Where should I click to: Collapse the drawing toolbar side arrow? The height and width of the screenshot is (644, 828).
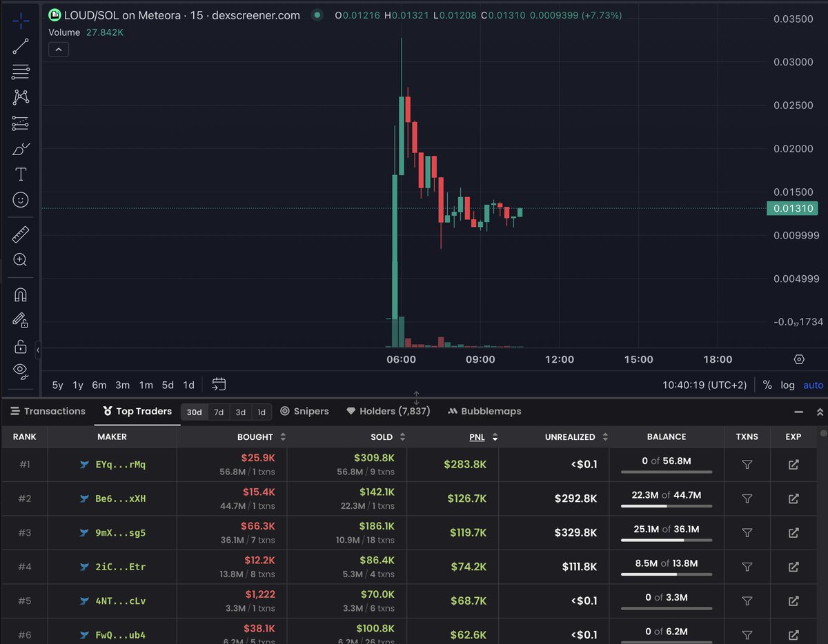coord(38,351)
